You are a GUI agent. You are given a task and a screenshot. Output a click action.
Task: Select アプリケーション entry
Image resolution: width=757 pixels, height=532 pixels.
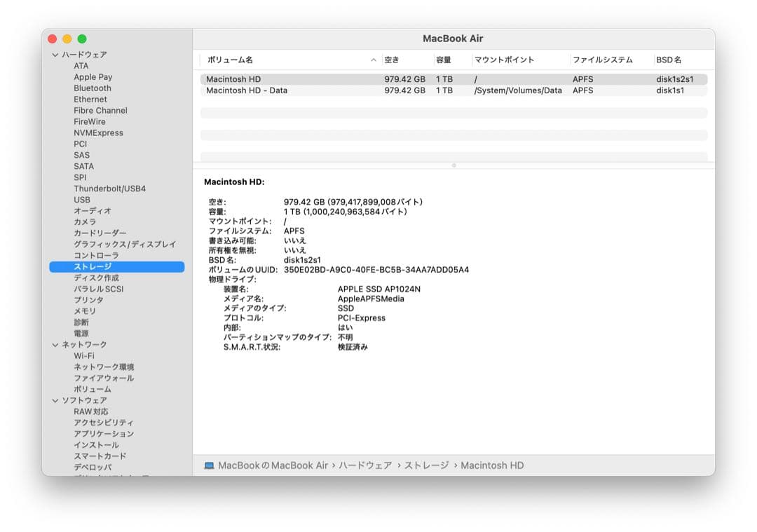point(104,434)
